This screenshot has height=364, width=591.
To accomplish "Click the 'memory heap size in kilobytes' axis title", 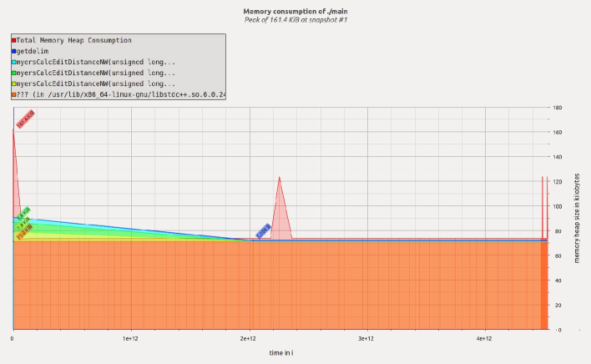I will (577, 218).
